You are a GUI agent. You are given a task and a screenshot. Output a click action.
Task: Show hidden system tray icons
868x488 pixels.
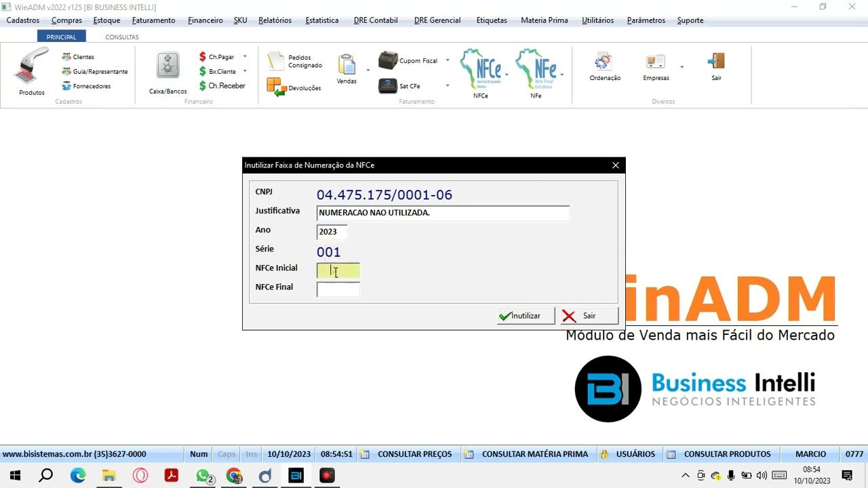(686, 476)
